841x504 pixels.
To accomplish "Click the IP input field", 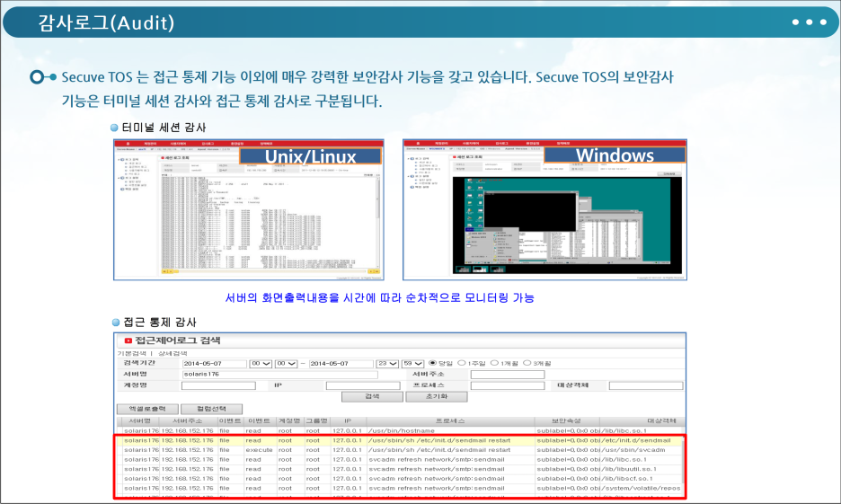I will coord(363,385).
